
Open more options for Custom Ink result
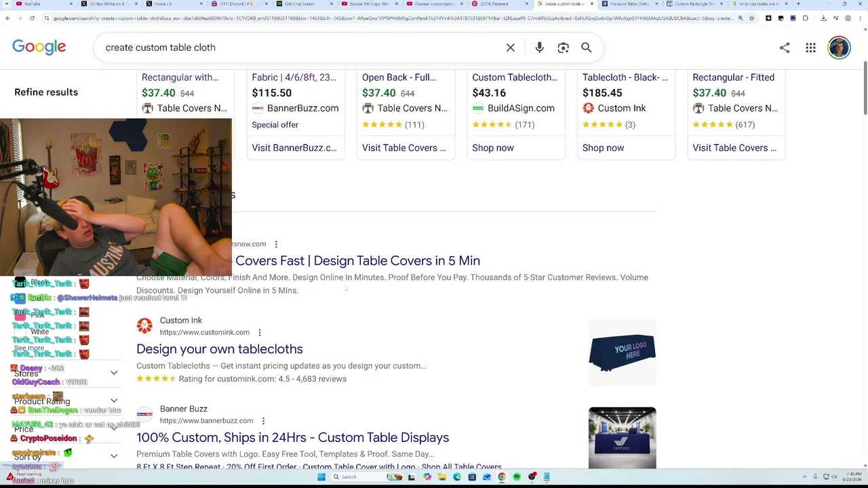[x=260, y=333]
